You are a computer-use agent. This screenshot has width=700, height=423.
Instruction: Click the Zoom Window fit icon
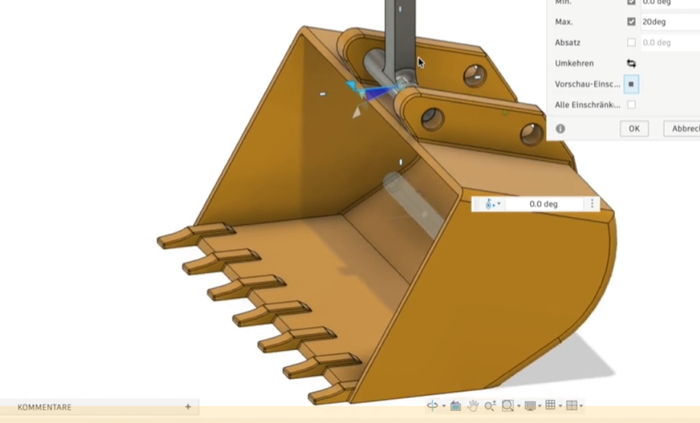click(x=507, y=406)
